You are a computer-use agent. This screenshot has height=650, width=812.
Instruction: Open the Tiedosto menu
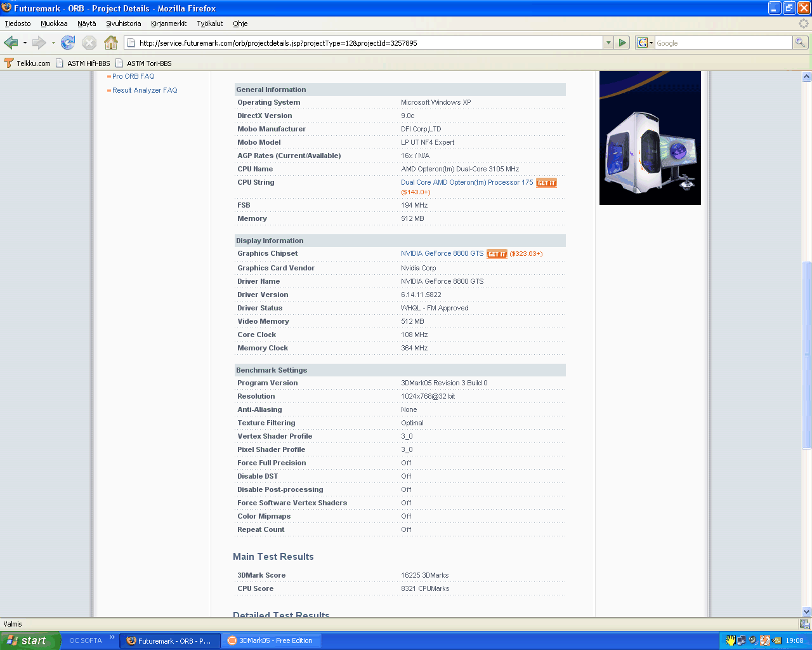click(x=18, y=23)
